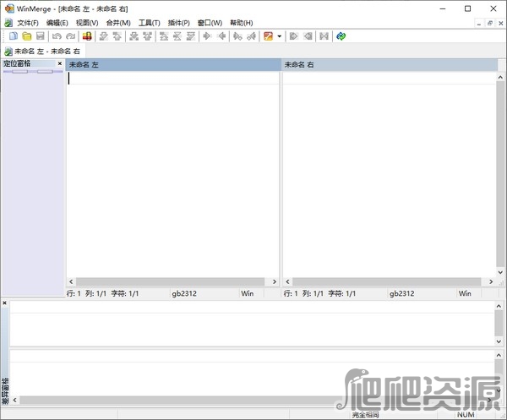Click the NUM status bar indicator
Screen dimensions: 507x420
click(x=466, y=415)
